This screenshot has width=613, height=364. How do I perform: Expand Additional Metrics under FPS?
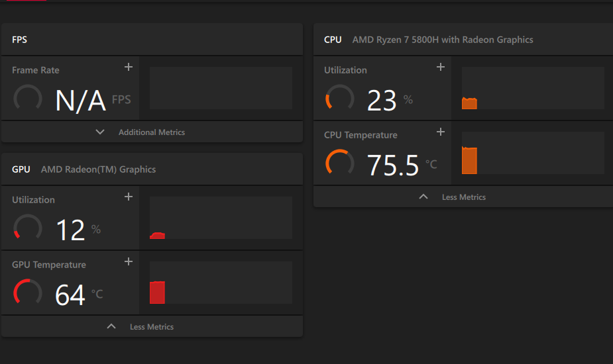coord(152,132)
